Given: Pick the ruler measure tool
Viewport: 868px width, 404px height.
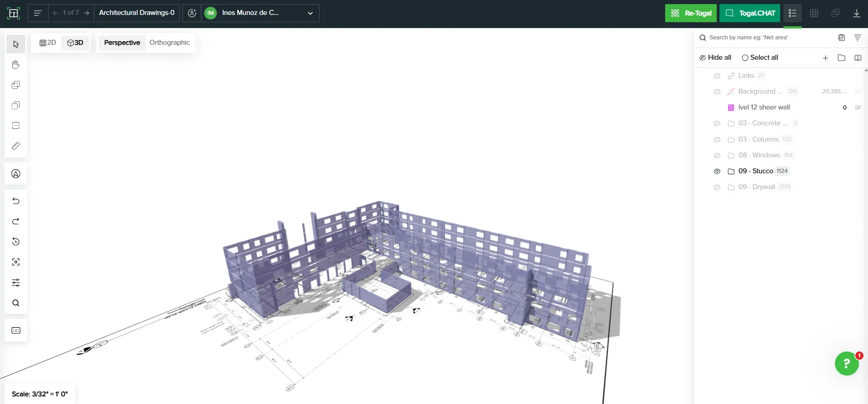Looking at the screenshot, I should click(16, 146).
